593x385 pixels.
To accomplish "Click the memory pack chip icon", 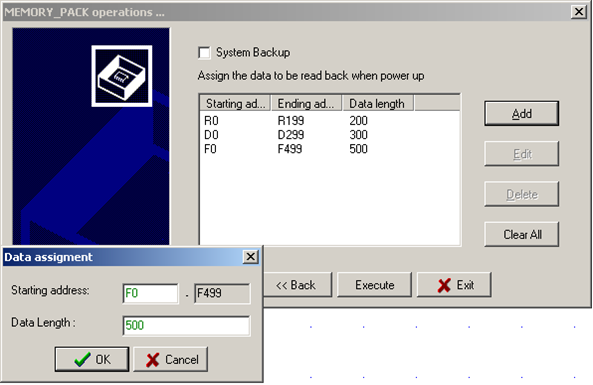I will (x=122, y=76).
